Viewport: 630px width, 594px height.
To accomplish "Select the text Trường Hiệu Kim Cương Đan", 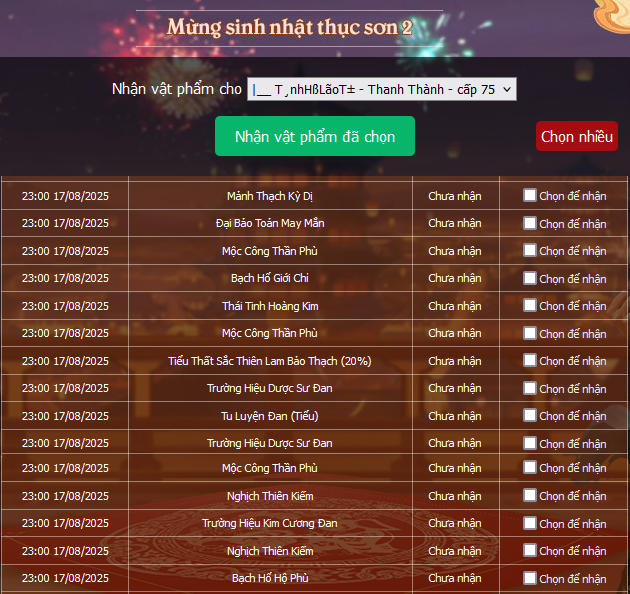I will (270, 523).
